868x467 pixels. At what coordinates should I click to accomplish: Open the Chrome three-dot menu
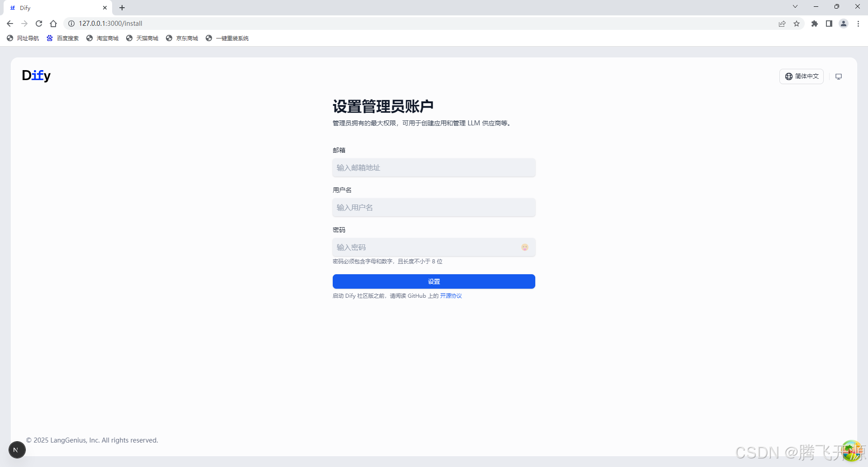pyautogui.click(x=858, y=23)
